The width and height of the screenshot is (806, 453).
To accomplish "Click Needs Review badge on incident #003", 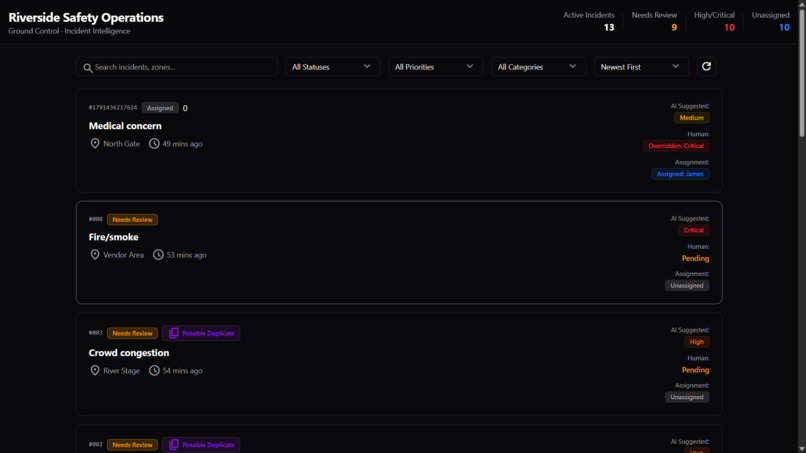I will [132, 333].
